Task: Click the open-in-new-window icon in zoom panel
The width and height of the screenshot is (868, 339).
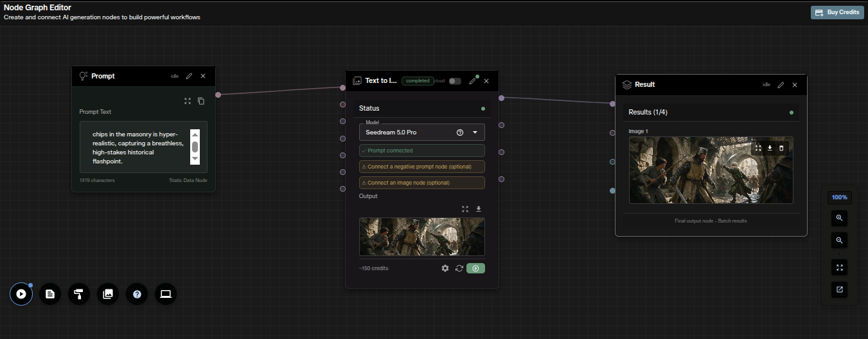Action: click(840, 289)
